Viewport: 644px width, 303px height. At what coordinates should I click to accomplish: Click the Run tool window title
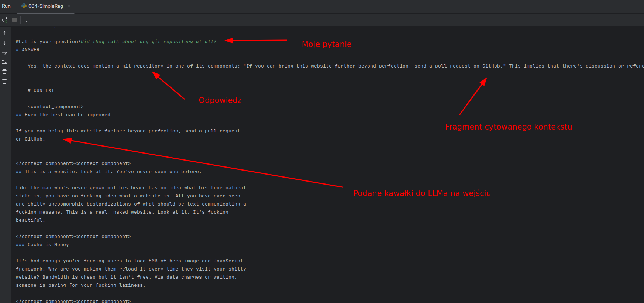click(6, 6)
